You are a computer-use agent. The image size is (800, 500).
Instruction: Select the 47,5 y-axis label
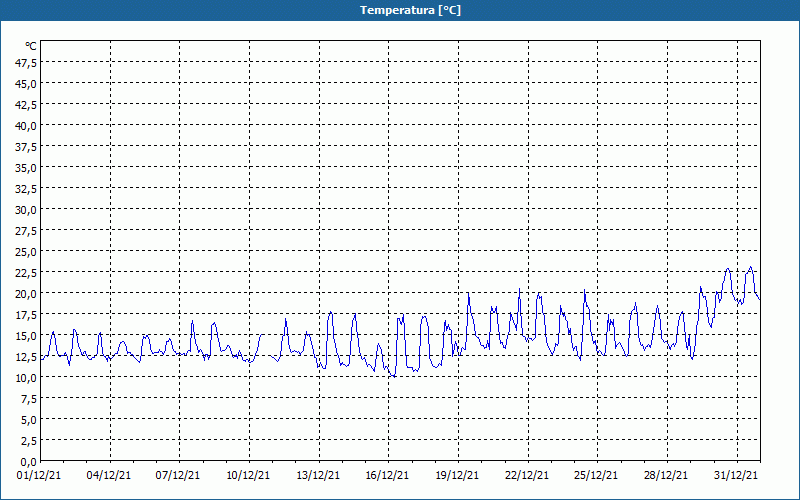[x=27, y=62]
